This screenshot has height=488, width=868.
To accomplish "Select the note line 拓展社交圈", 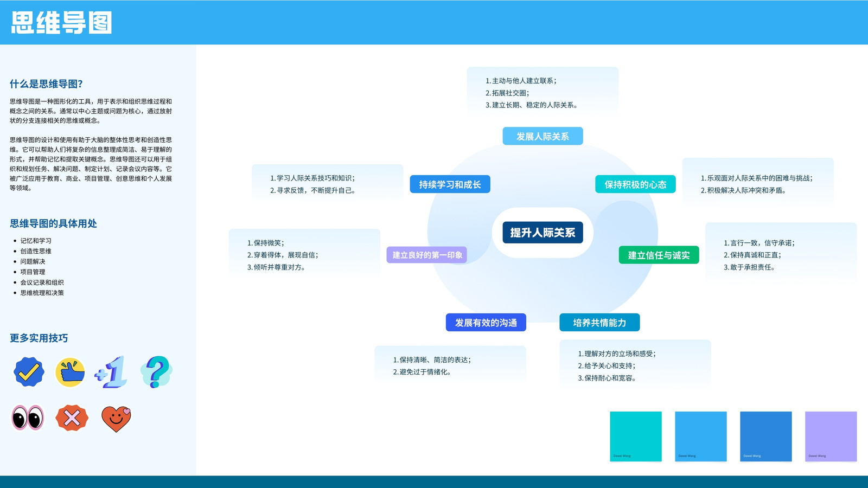I will [507, 93].
